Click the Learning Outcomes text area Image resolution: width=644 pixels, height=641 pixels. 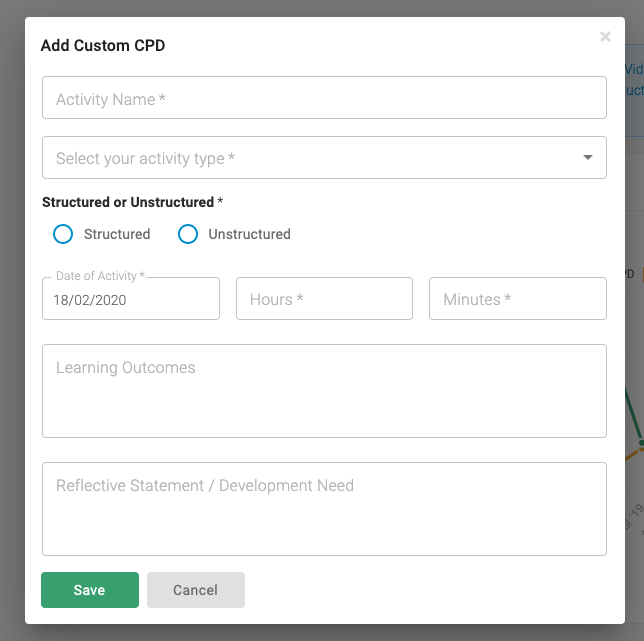[324, 391]
